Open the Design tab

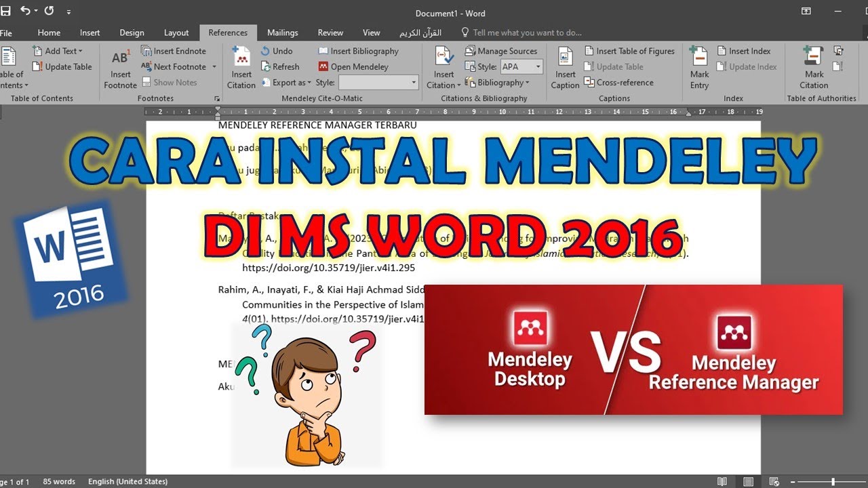point(132,33)
